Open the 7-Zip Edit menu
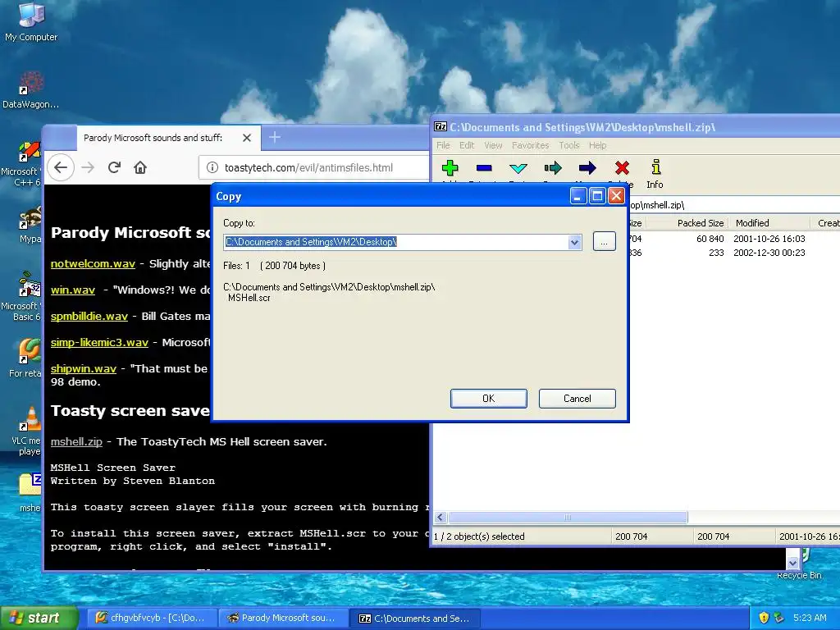840x630 pixels. [x=467, y=145]
